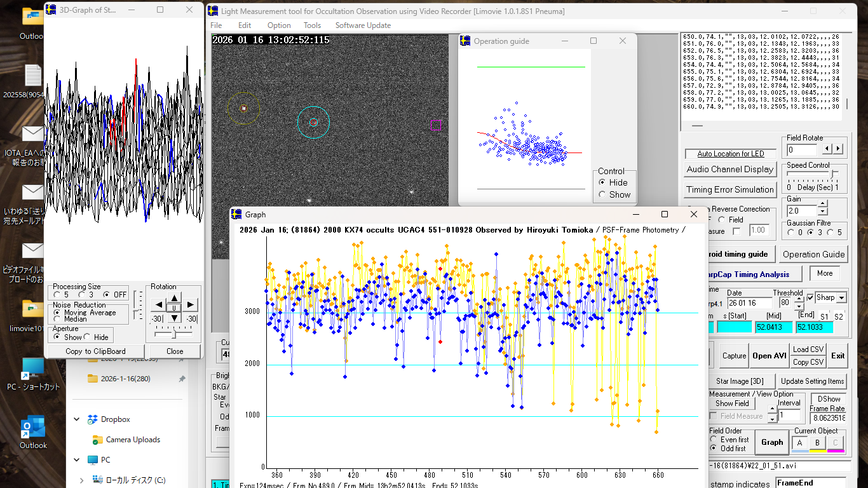Image resolution: width=868 pixels, height=488 pixels.
Task: Click the Copy to ClipBoard button
Action: coord(95,351)
